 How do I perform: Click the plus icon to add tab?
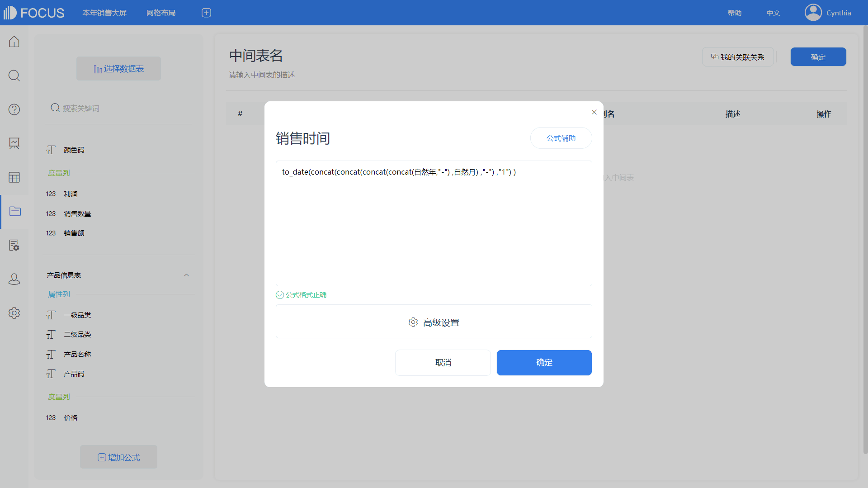(x=206, y=13)
